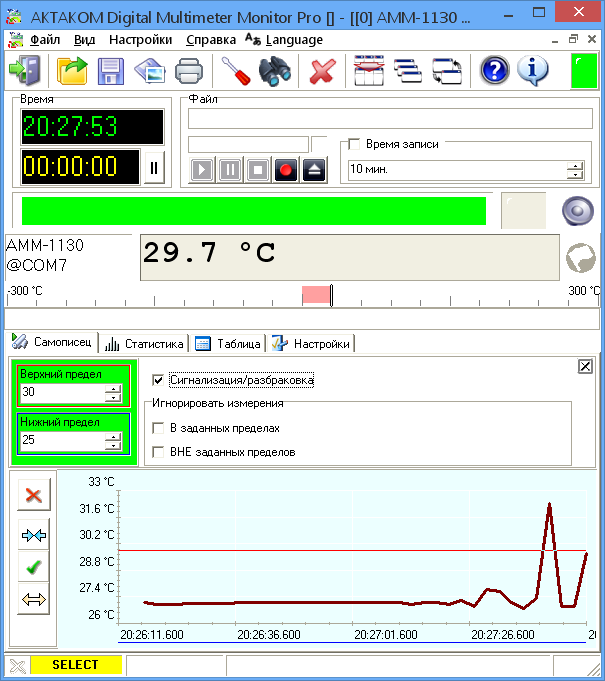Show the about info icon
Viewport: 605px width, 681px height.
click(532, 70)
